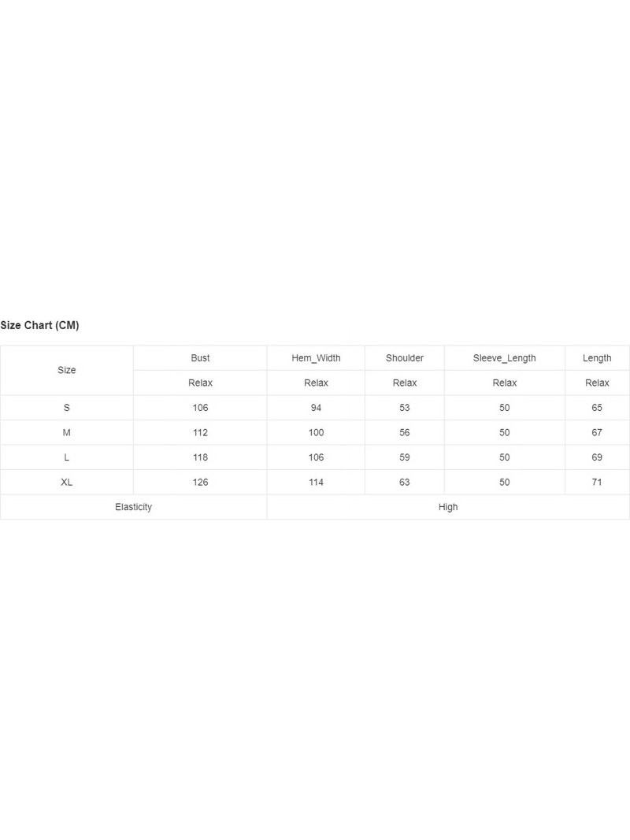This screenshot has height=840, width=630.
Task: Click the Size Chart (CM) heading
Action: [39, 325]
